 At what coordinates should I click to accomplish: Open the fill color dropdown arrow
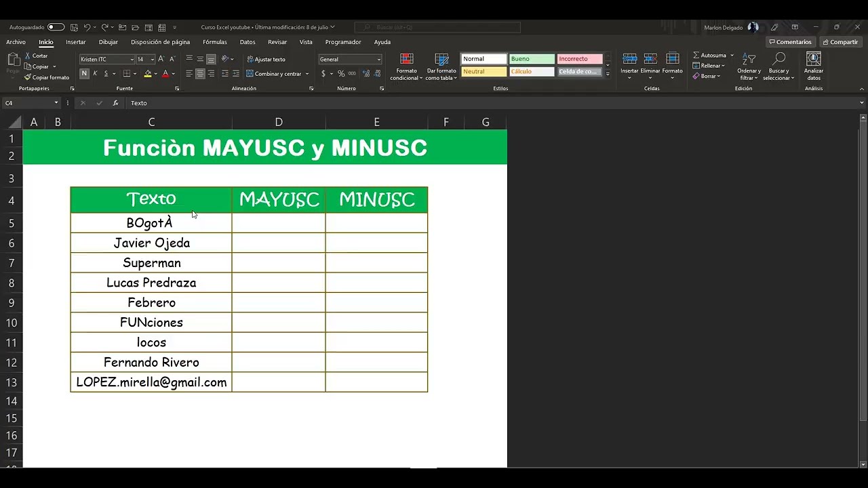pyautogui.click(x=155, y=73)
